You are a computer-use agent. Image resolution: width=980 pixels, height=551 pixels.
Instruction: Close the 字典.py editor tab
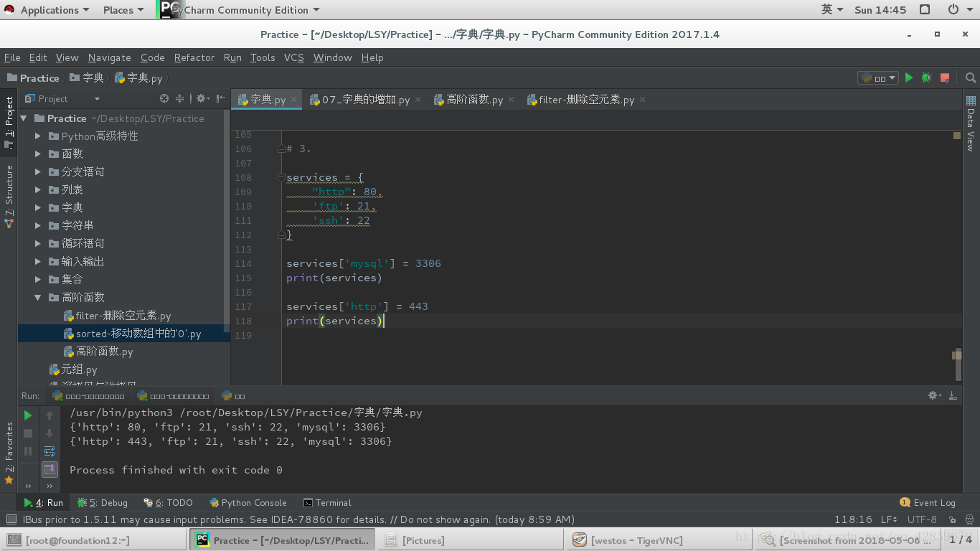pyautogui.click(x=294, y=100)
